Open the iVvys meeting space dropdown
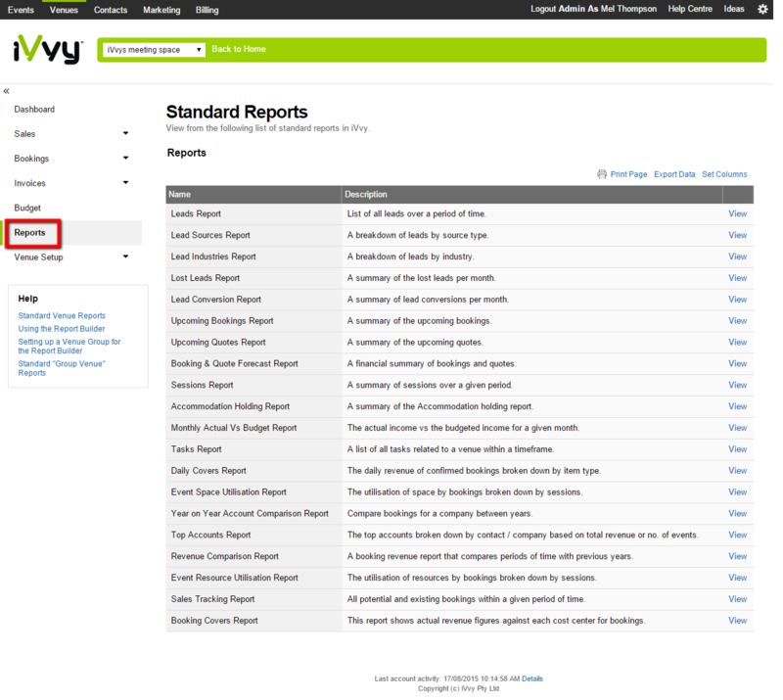Viewport: 783px width, 700px height. 154,50
